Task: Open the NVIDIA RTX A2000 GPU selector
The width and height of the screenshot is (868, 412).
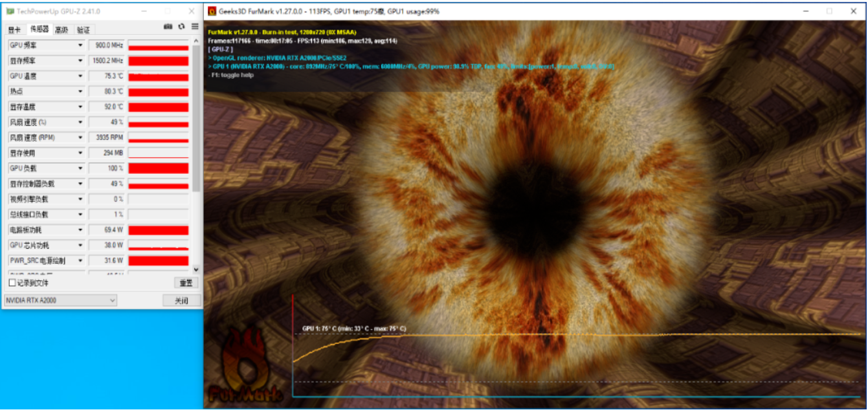Action: click(x=60, y=300)
